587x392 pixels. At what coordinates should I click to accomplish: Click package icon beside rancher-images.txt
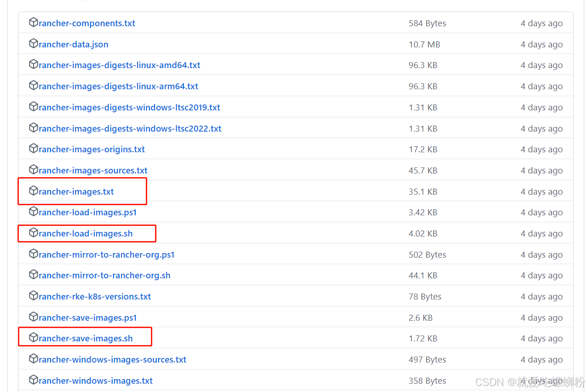33,191
